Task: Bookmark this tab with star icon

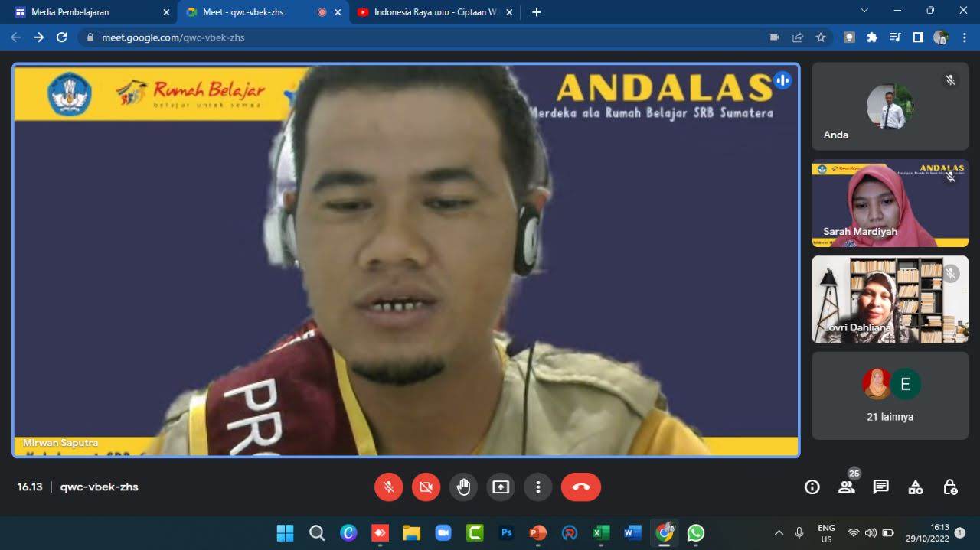Action: click(x=821, y=37)
